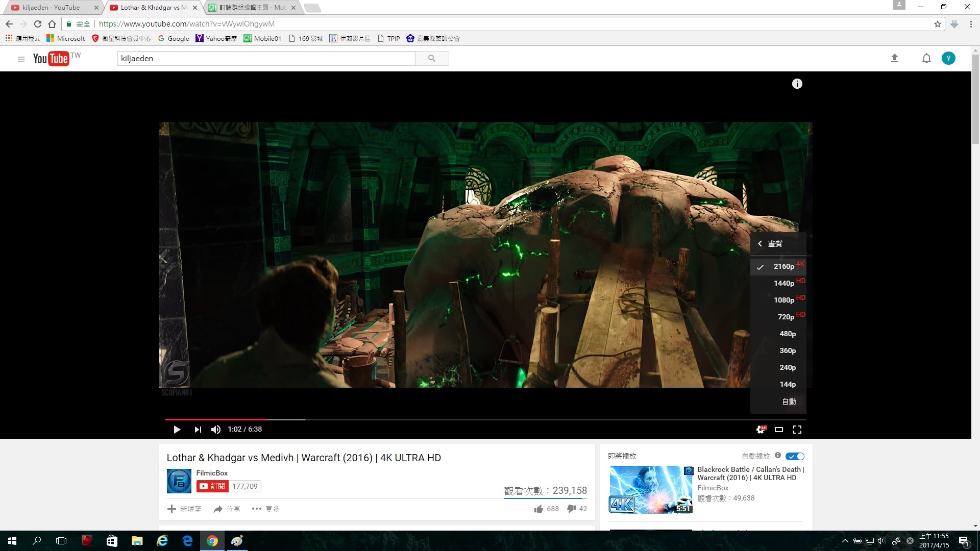
Task: Bookmark this page with the star
Action: [x=937, y=24]
